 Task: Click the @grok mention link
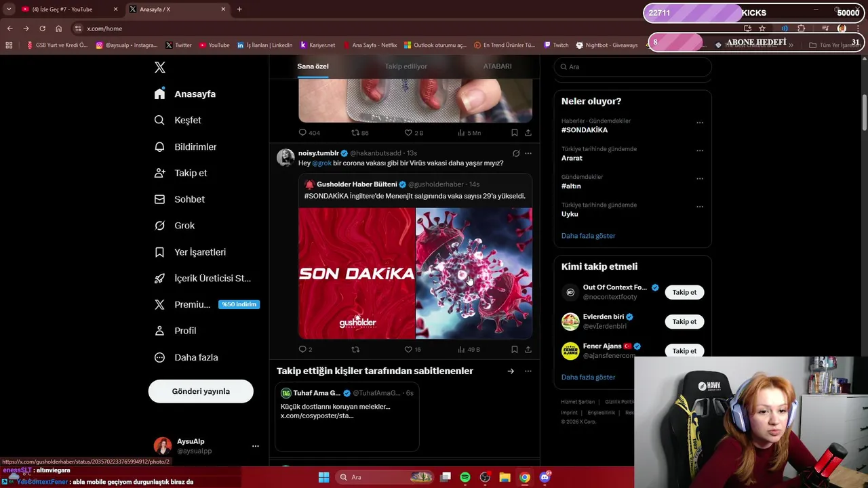(322, 163)
